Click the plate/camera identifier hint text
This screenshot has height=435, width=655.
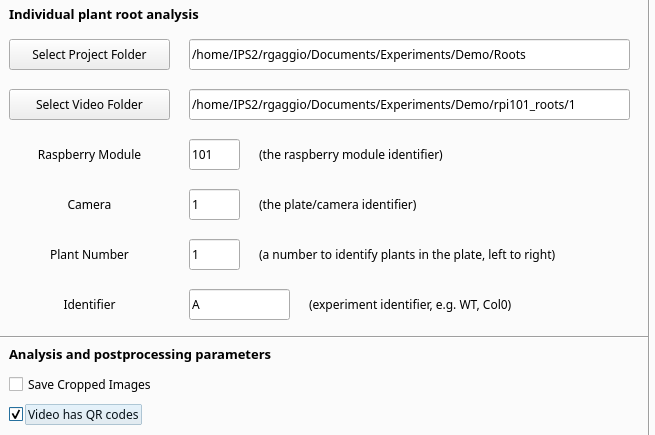[337, 205]
